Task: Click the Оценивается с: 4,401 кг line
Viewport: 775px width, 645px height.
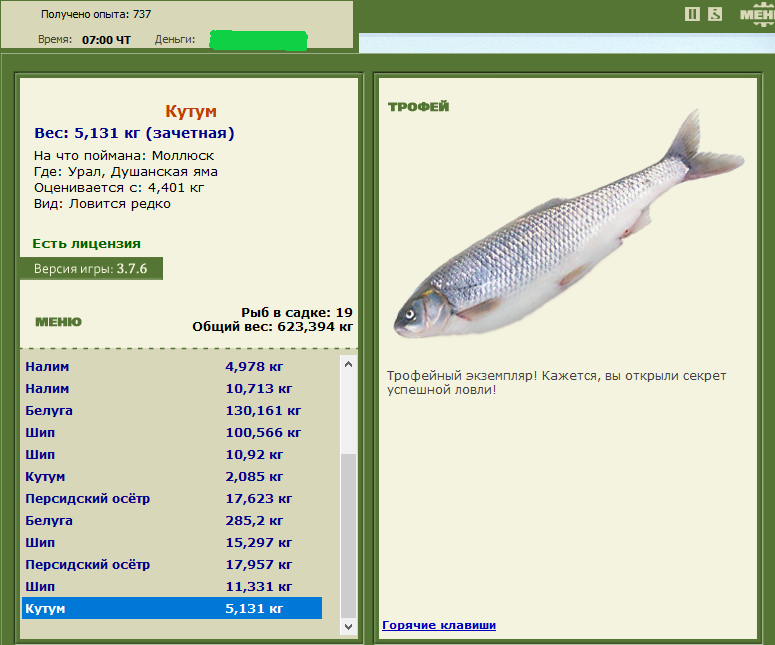Action: coord(119,188)
